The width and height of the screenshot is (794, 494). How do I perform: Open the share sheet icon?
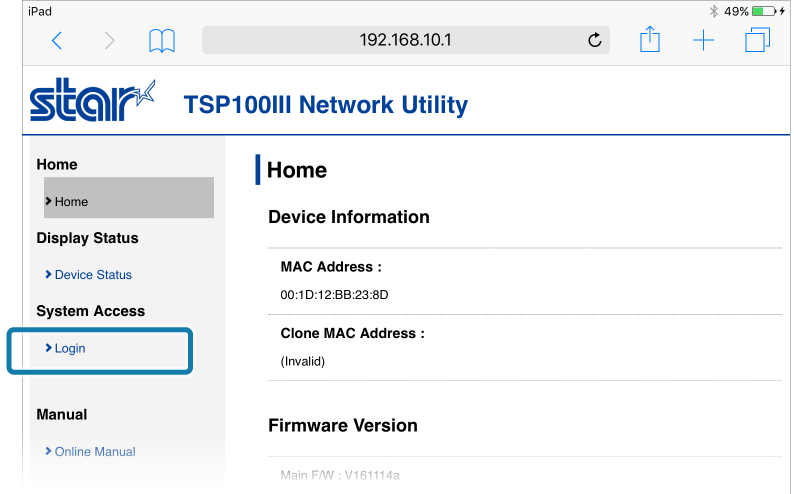pos(650,39)
